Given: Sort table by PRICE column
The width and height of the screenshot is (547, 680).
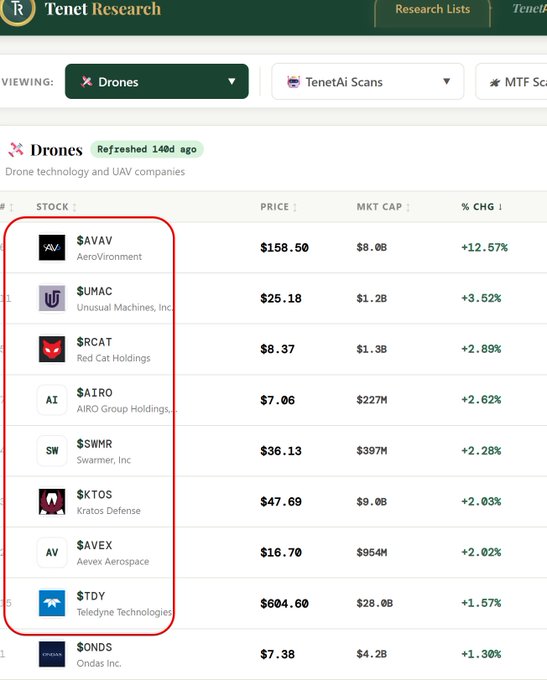Looking at the screenshot, I should (x=278, y=207).
